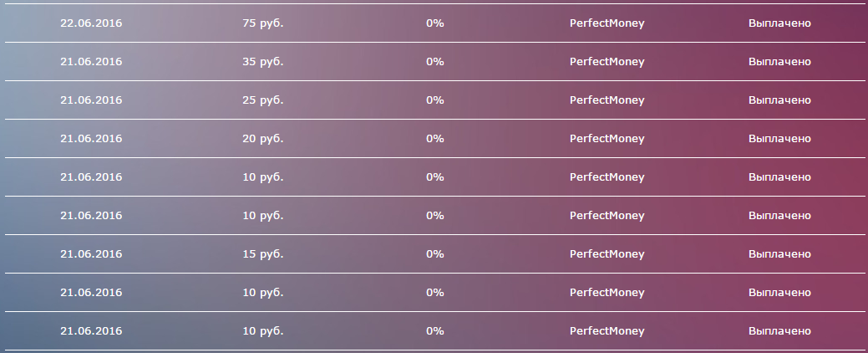The width and height of the screenshot is (868, 353).
Task: Click the 20 руб. amount
Action: [262, 139]
